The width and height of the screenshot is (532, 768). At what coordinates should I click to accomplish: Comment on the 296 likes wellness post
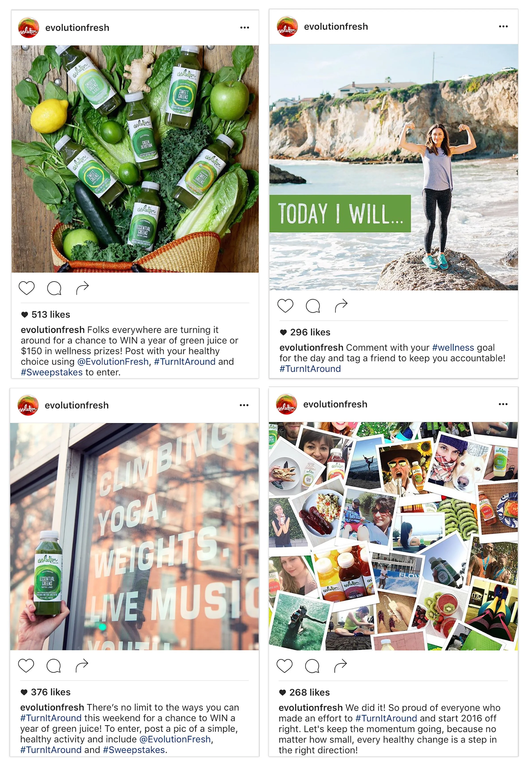click(x=313, y=306)
